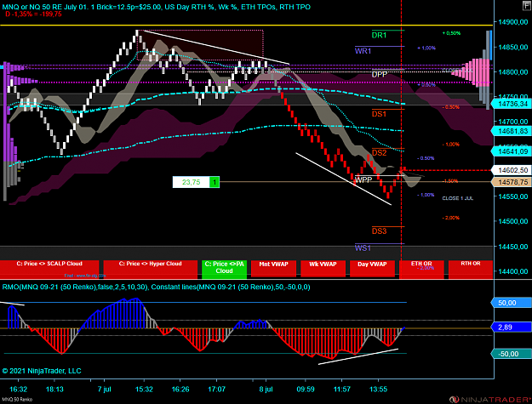Click the chart title starting MNQ or NQ 50 RE
The image size is (532, 404).
point(157,7)
